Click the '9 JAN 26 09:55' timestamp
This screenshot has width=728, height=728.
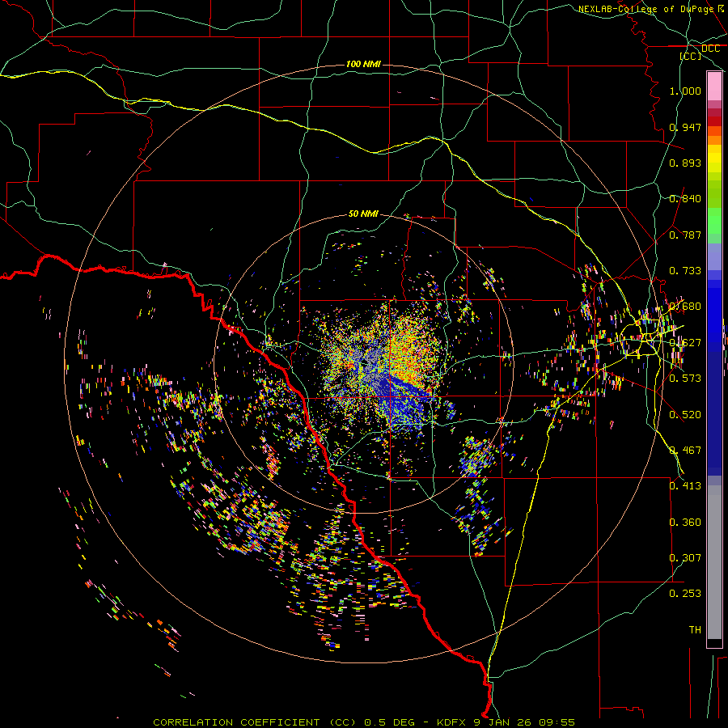tap(524, 722)
